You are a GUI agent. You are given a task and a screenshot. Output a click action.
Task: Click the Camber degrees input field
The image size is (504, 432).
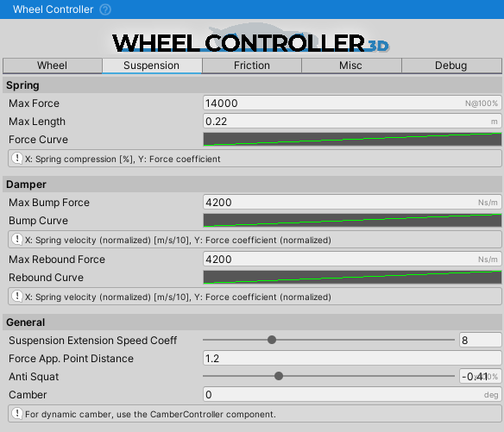352,394
